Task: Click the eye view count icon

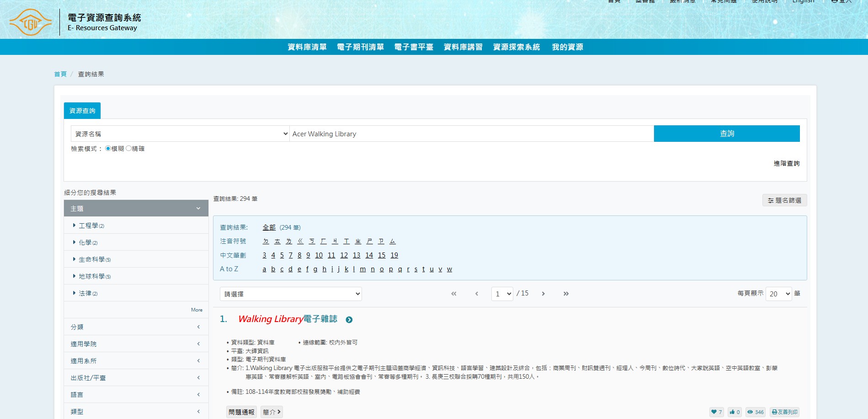Action: [x=750, y=412]
